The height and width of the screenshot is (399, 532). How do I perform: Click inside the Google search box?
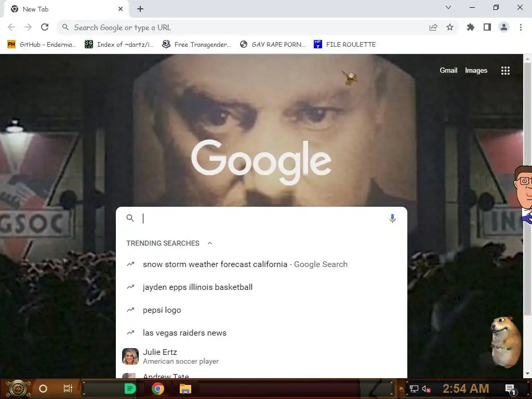tap(261, 218)
